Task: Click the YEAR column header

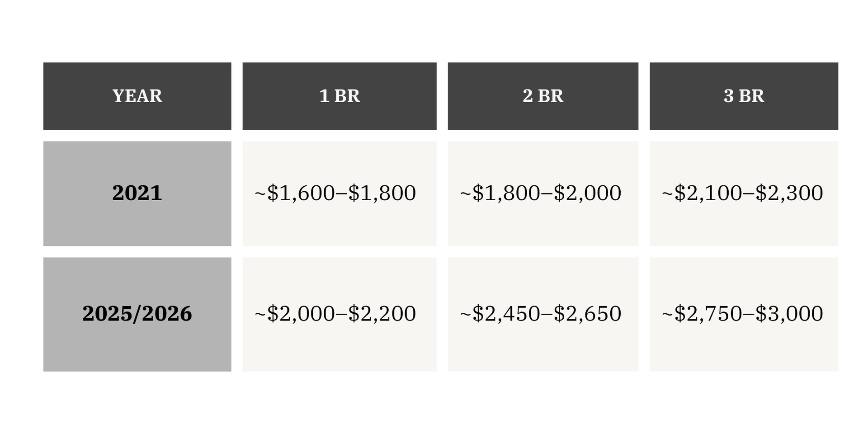Action: pyautogui.click(x=137, y=96)
